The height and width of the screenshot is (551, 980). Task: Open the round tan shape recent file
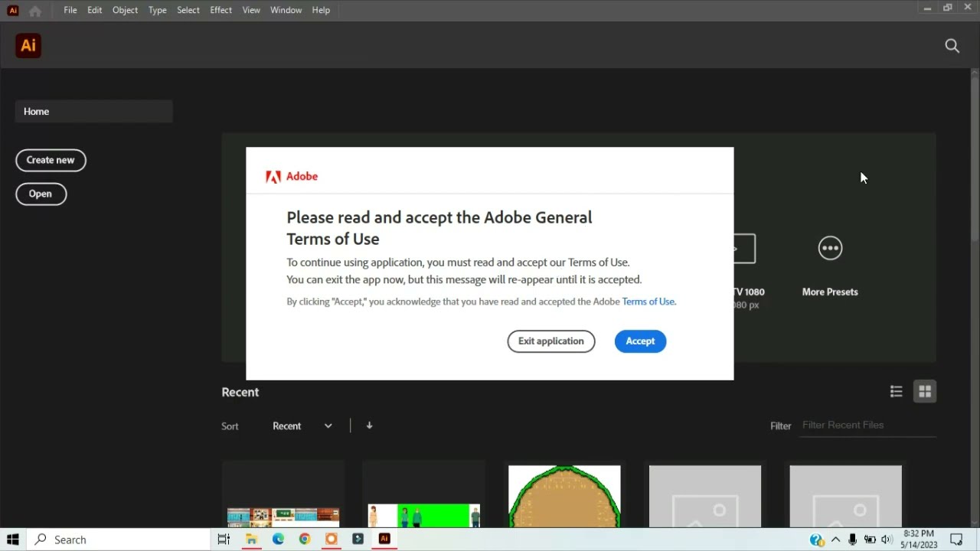pos(564,496)
